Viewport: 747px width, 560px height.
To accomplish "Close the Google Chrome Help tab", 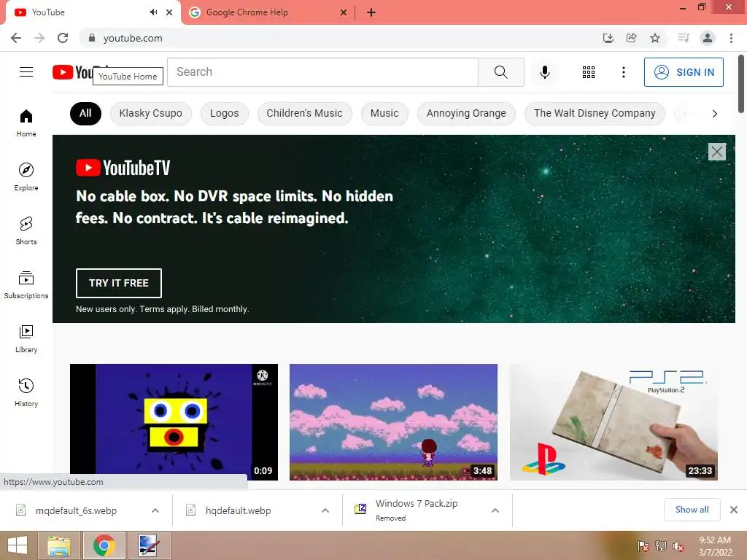I will pyautogui.click(x=343, y=12).
